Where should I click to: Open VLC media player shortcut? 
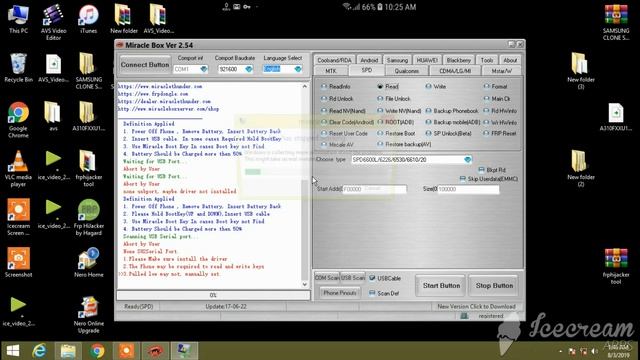[18, 169]
